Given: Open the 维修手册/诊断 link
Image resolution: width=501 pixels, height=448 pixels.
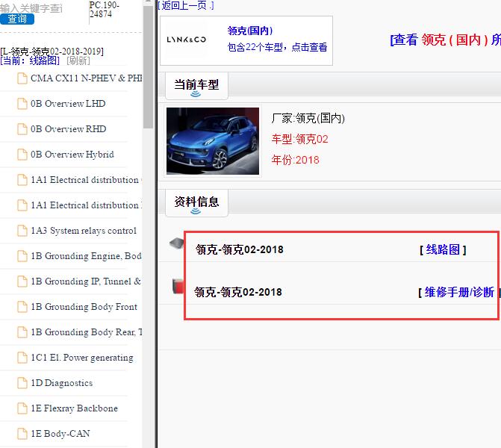Looking at the screenshot, I should (459, 292).
